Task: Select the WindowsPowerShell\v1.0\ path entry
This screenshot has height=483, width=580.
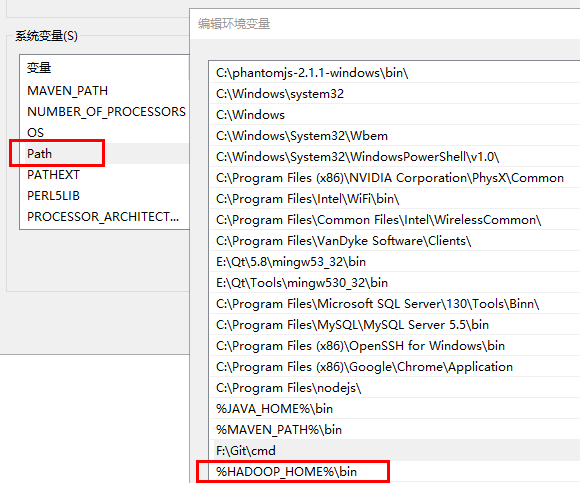Action: 395,157
